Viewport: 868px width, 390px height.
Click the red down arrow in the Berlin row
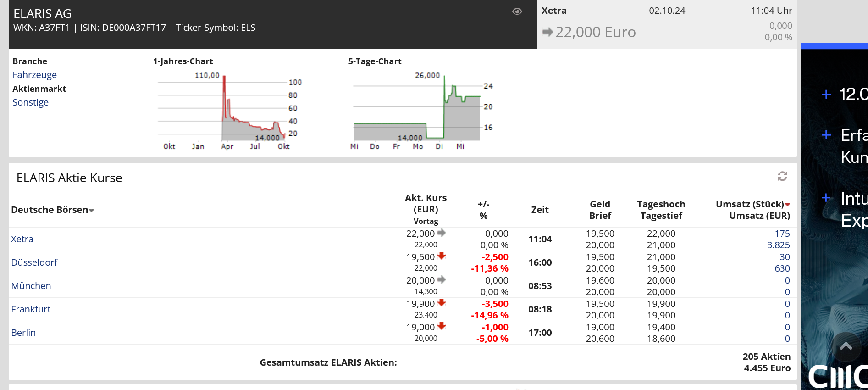442,326
